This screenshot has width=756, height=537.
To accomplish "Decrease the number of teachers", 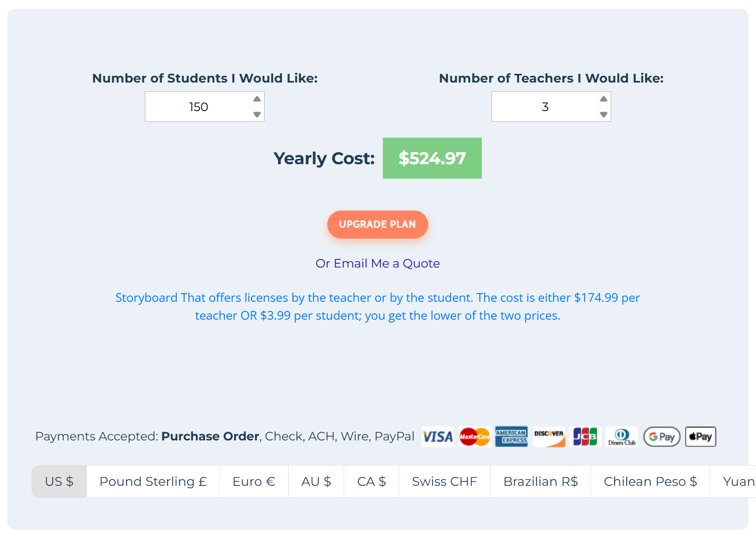I will click(603, 114).
